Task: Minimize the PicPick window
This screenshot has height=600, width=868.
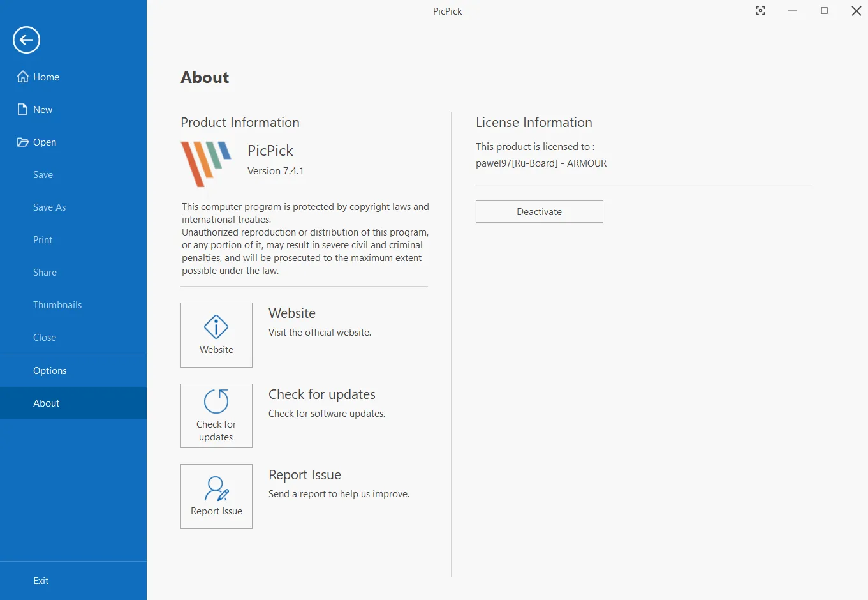Action: click(x=792, y=11)
